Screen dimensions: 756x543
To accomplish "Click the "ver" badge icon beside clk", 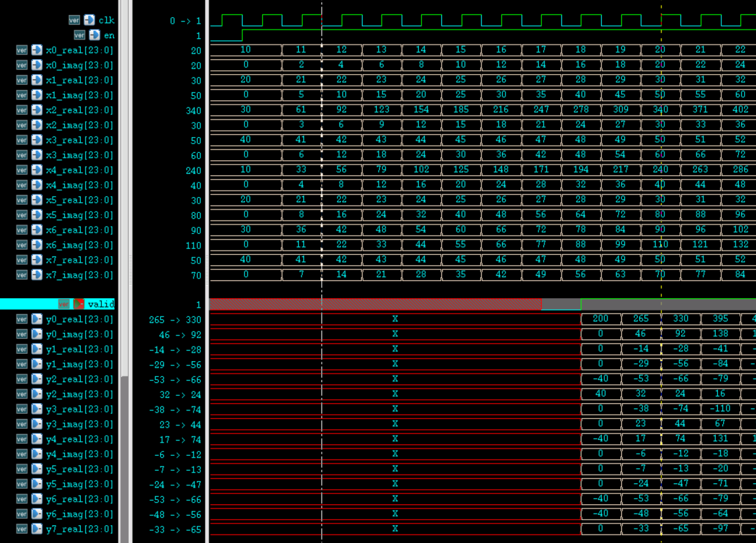I will 73,20.
